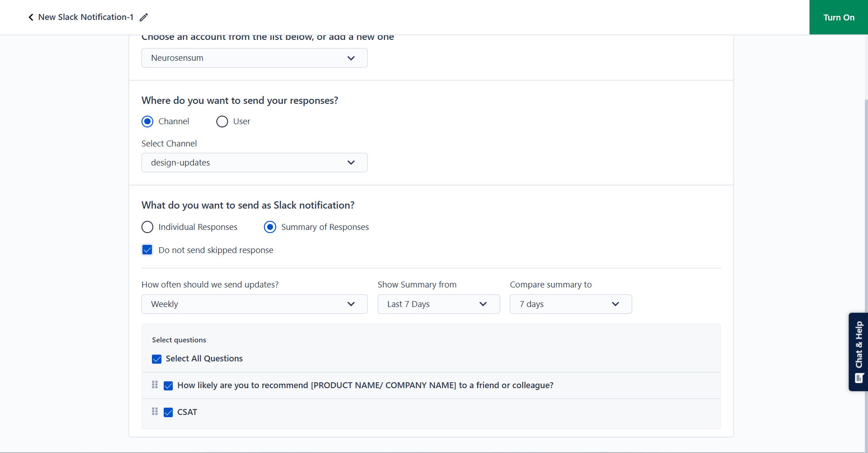Expand the design-updates channel dropdown
Viewport: 868px width, 453px height.
[x=254, y=163]
